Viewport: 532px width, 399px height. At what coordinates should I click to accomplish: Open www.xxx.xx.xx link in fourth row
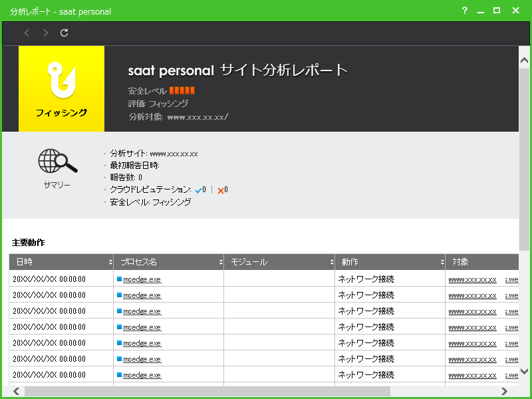click(472, 328)
